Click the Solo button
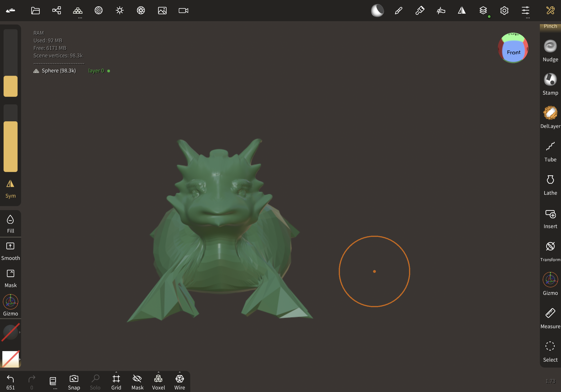The height and width of the screenshot is (392, 561). [95, 382]
